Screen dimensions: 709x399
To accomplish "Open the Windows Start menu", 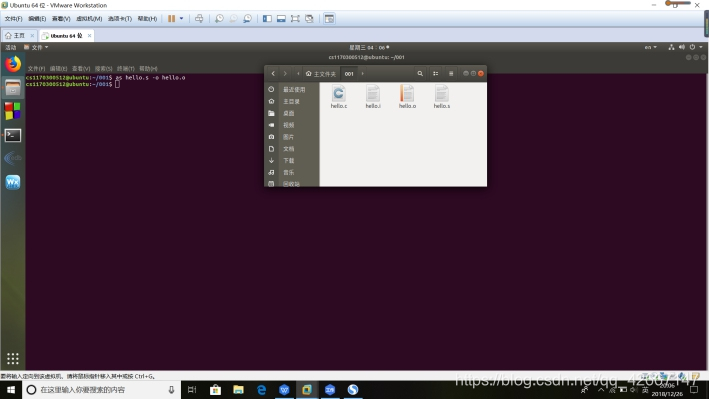I will click(x=11, y=390).
